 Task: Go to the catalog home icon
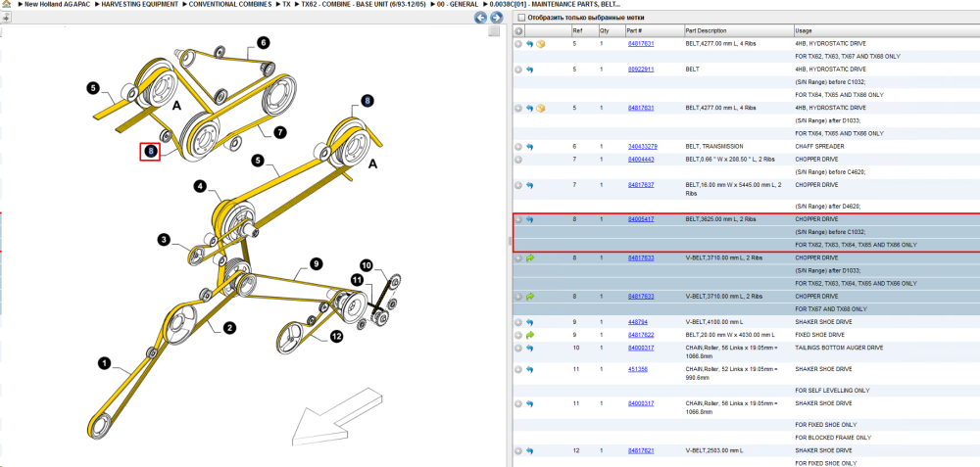(x=6, y=4)
